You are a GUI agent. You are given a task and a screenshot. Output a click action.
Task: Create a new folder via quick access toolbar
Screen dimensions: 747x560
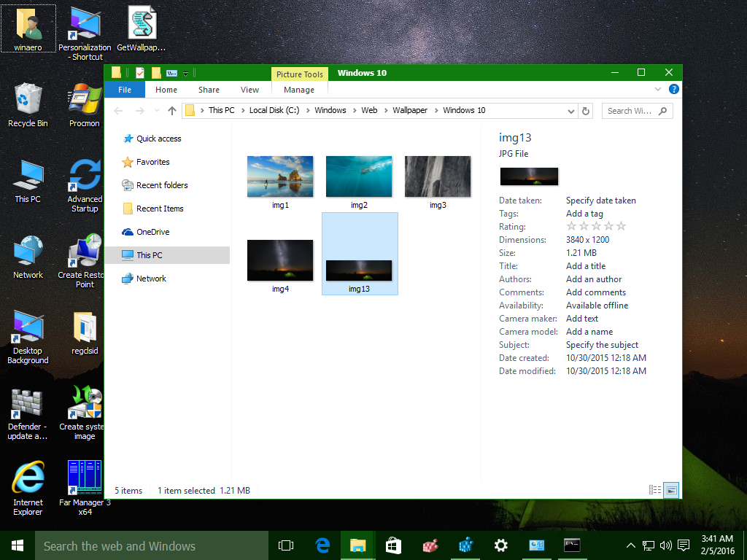point(155,72)
